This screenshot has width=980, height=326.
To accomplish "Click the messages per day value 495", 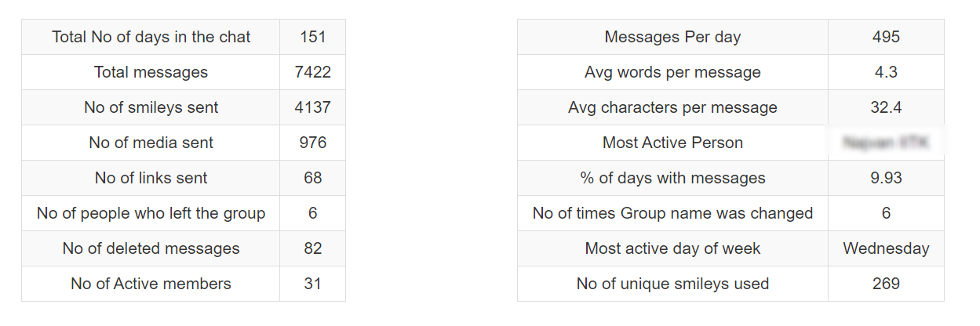I will tap(886, 37).
